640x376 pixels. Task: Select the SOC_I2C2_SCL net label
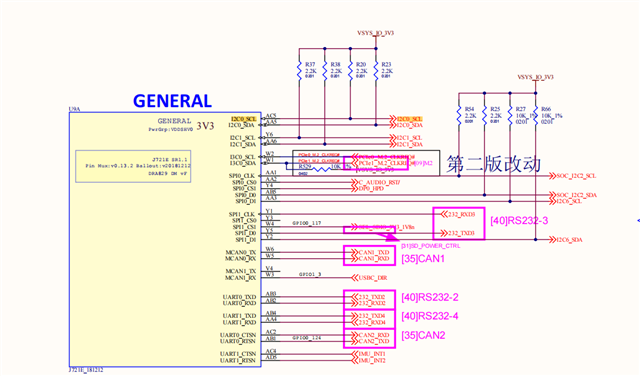[x=576, y=176]
